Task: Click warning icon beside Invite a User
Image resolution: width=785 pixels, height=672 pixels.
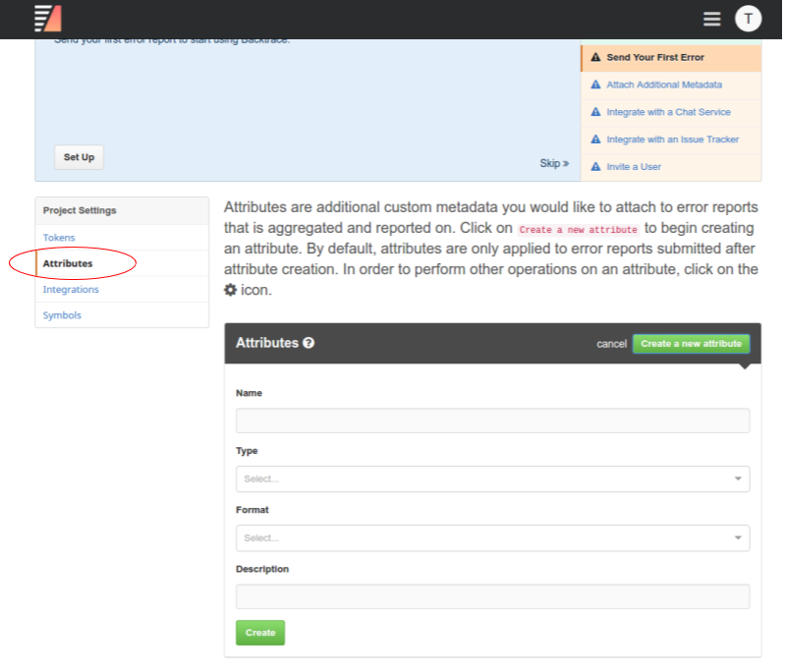Action: [595, 167]
